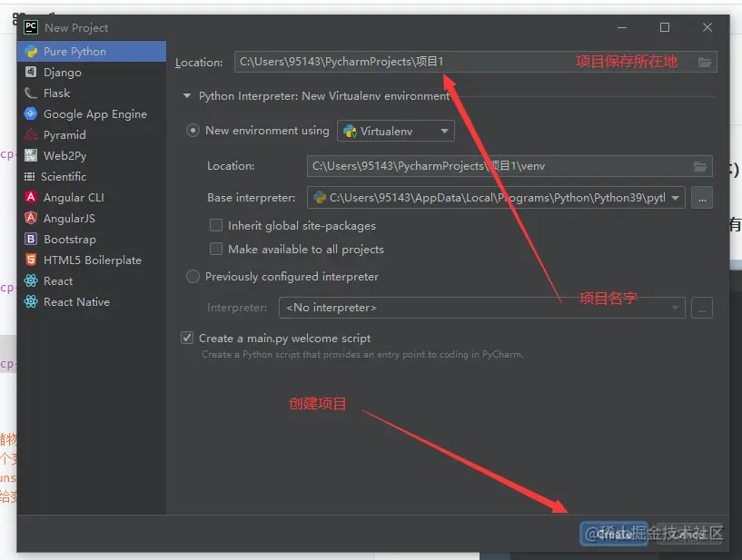Click the Bootstrap B icon
742x560 pixels.
[x=31, y=239]
